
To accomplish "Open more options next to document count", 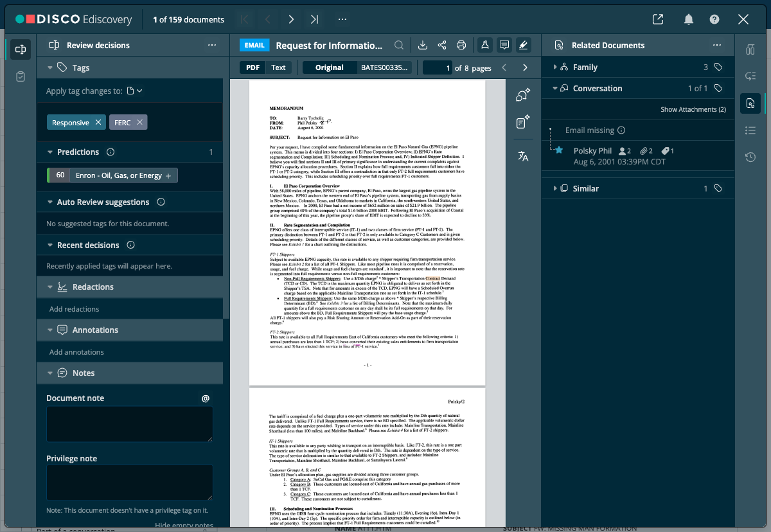I will pos(342,19).
